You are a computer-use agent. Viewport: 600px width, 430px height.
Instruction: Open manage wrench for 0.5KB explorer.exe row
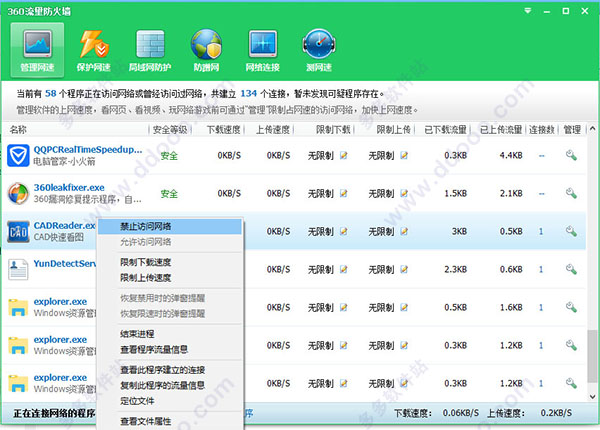(x=571, y=307)
